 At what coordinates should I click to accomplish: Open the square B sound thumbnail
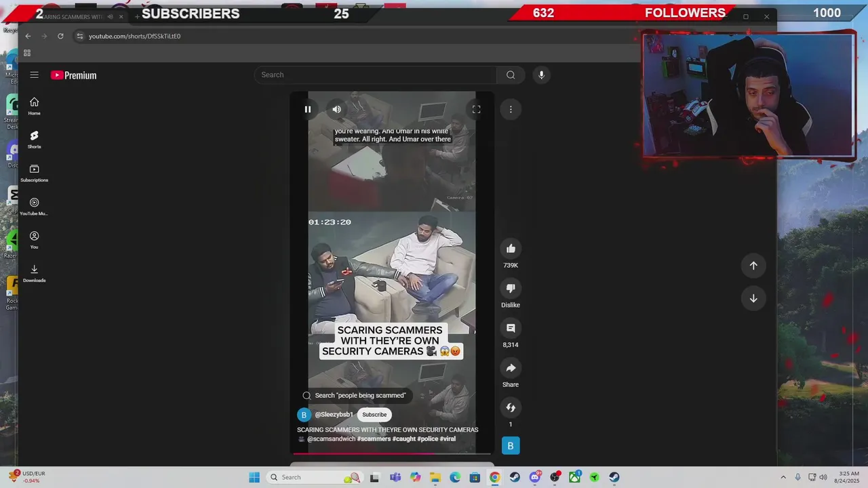pos(511,445)
